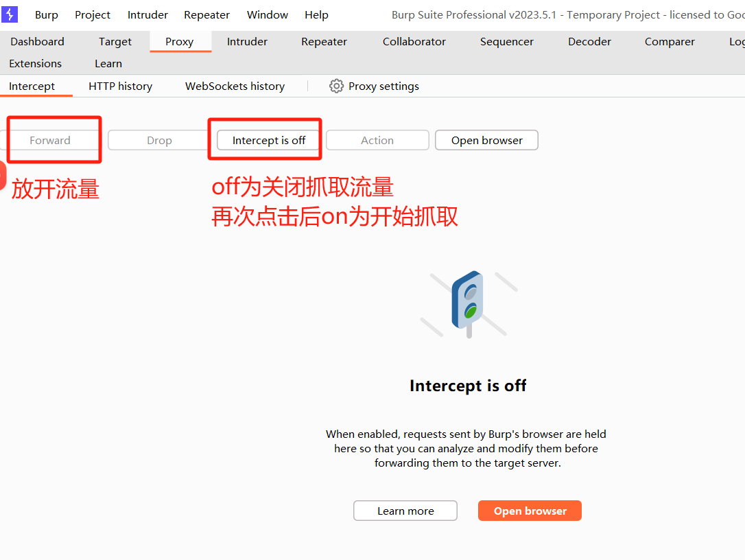Click the Intercept is off heading text

pyautogui.click(x=468, y=386)
